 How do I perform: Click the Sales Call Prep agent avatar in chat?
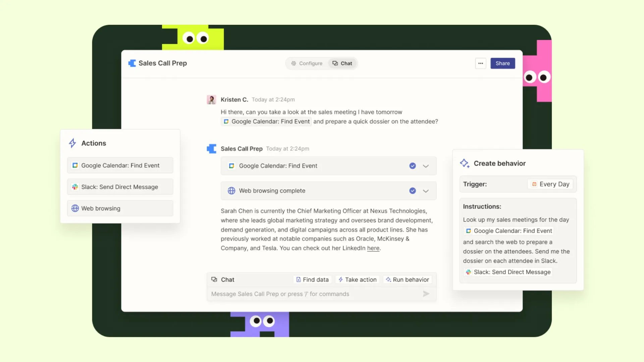(x=211, y=148)
